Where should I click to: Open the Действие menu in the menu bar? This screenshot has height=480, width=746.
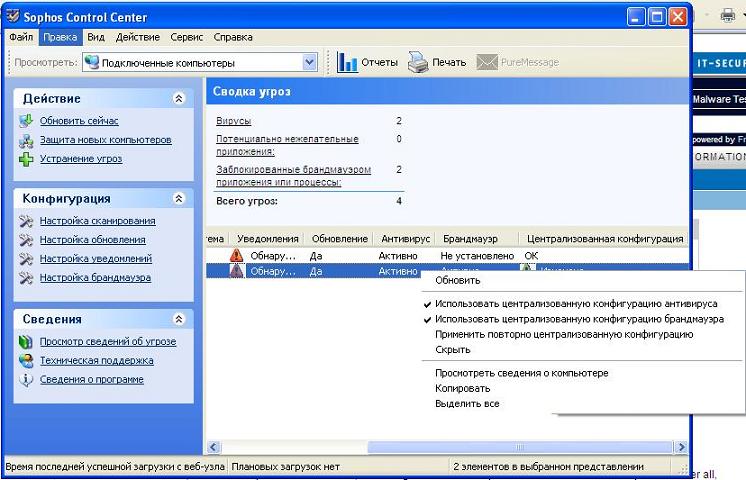(138, 37)
